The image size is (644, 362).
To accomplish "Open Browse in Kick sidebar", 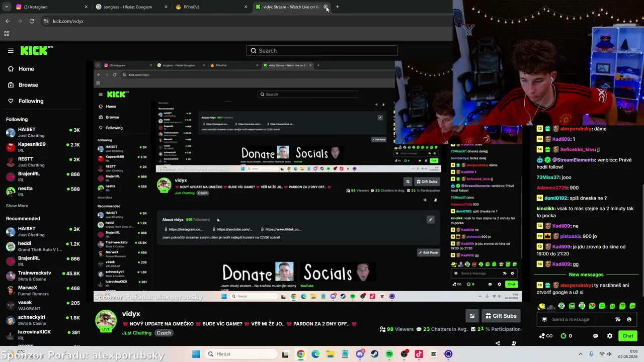I will point(23,85).
